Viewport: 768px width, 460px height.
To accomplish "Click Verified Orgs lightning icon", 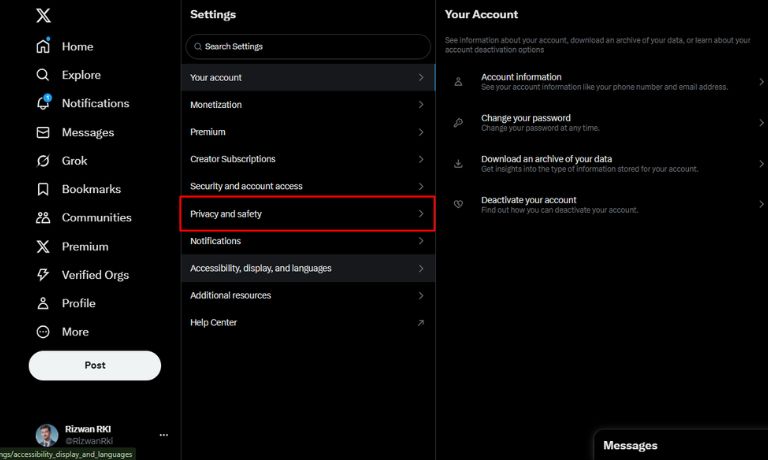I will (43, 274).
